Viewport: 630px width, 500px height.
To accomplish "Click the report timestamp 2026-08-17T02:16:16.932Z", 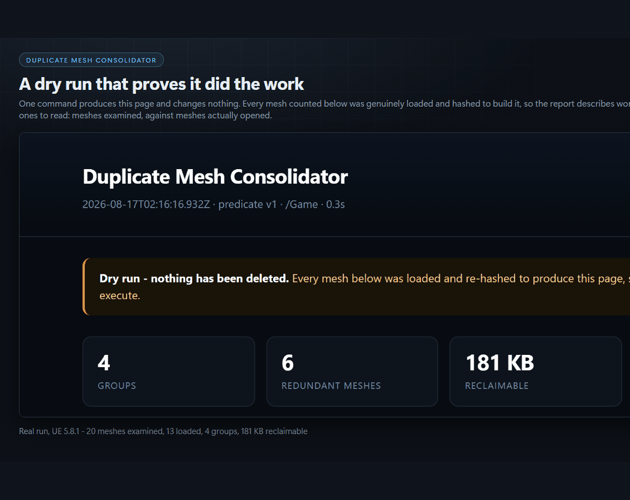I will 146,204.
